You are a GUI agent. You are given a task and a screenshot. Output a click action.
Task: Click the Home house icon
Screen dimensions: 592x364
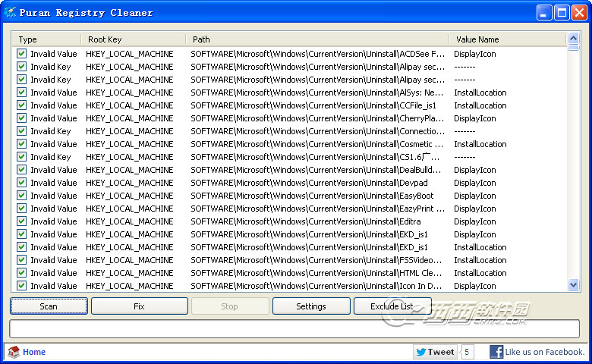pyautogui.click(x=14, y=352)
